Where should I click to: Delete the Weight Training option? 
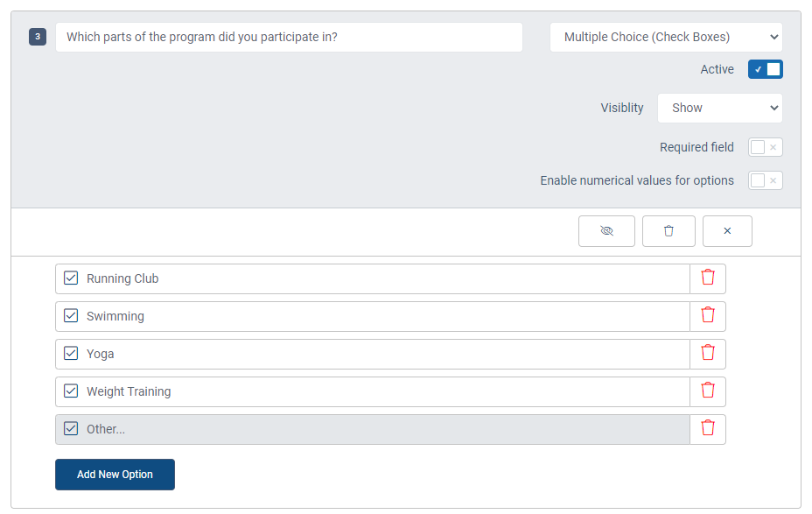pyautogui.click(x=708, y=391)
